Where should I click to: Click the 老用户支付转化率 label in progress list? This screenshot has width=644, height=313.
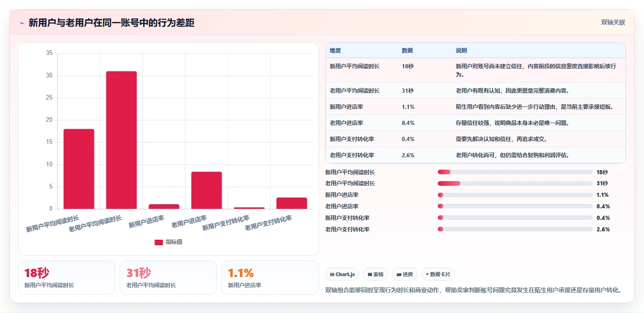pyautogui.click(x=347, y=230)
